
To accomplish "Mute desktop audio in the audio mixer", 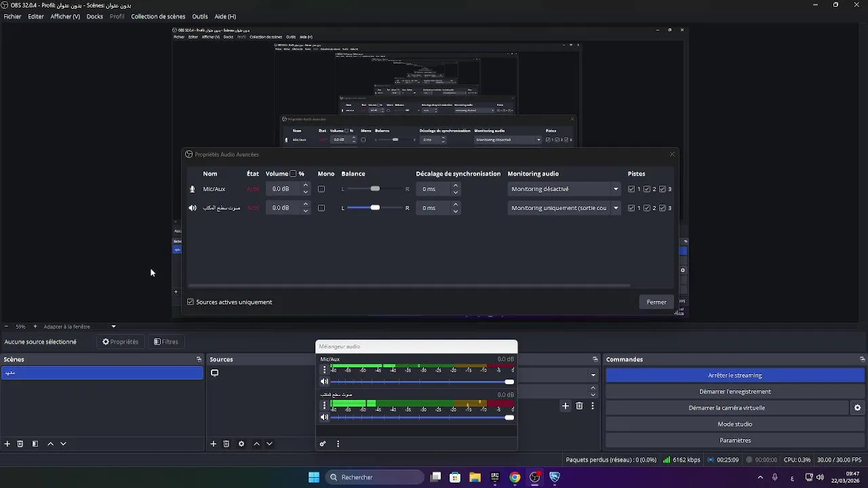I will point(324,417).
